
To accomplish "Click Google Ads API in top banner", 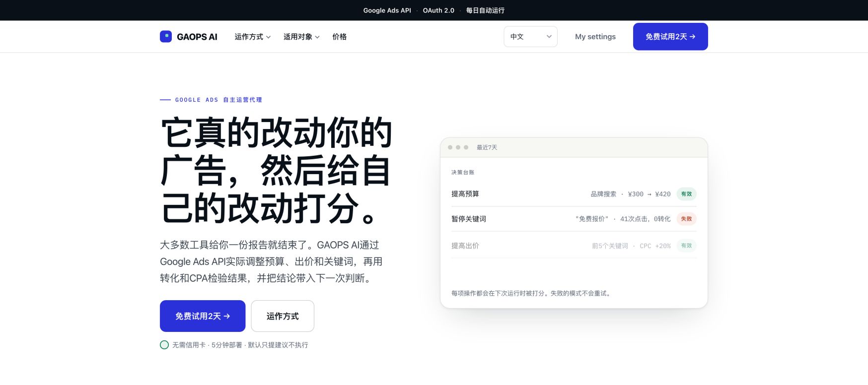I will coord(387,10).
